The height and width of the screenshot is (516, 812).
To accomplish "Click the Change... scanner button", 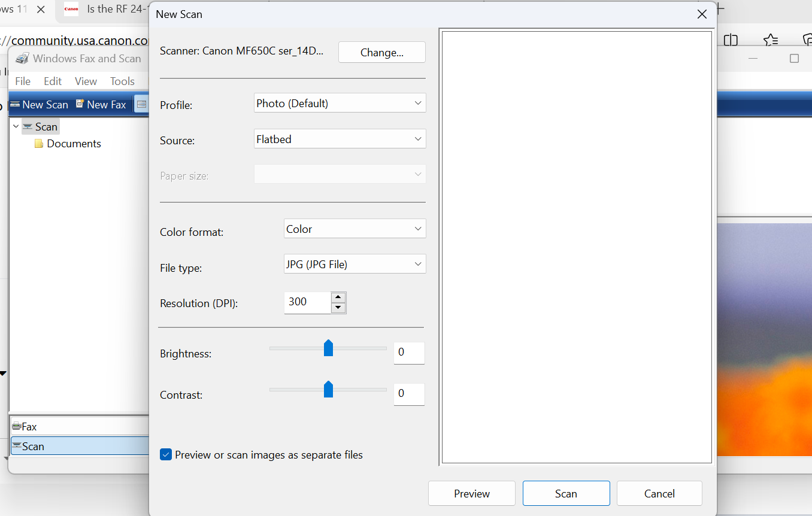I will (x=381, y=53).
